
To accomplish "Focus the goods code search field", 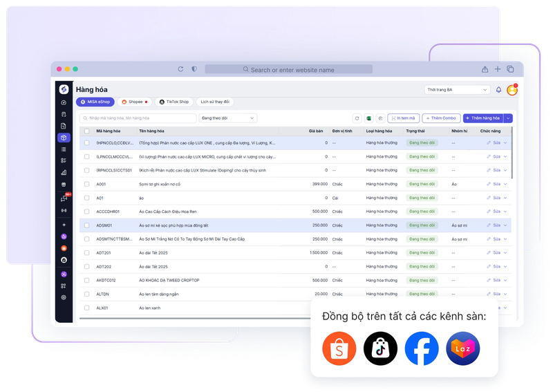I will pos(138,118).
